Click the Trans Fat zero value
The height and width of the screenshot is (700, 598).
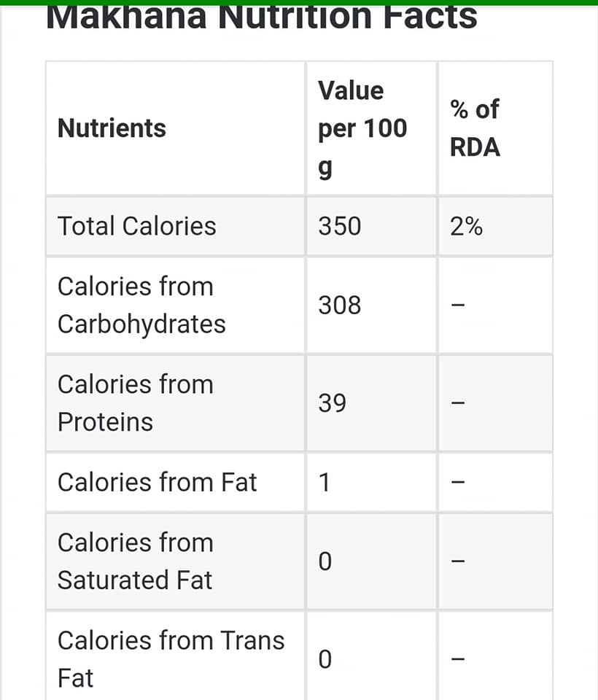click(325, 659)
